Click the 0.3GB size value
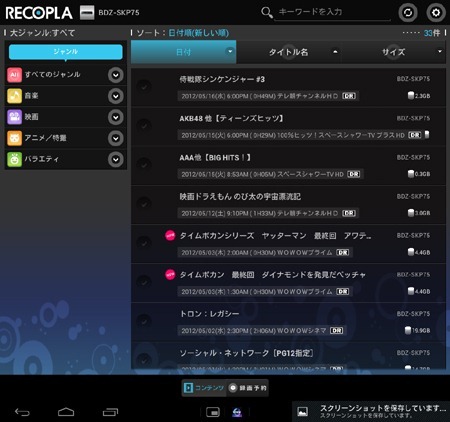450x422 pixels. point(423,174)
